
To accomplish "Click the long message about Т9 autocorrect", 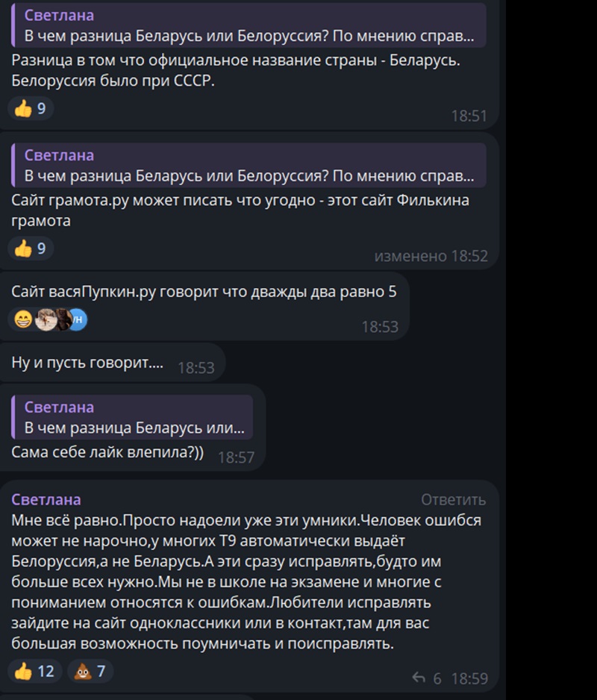I will [x=246, y=581].
